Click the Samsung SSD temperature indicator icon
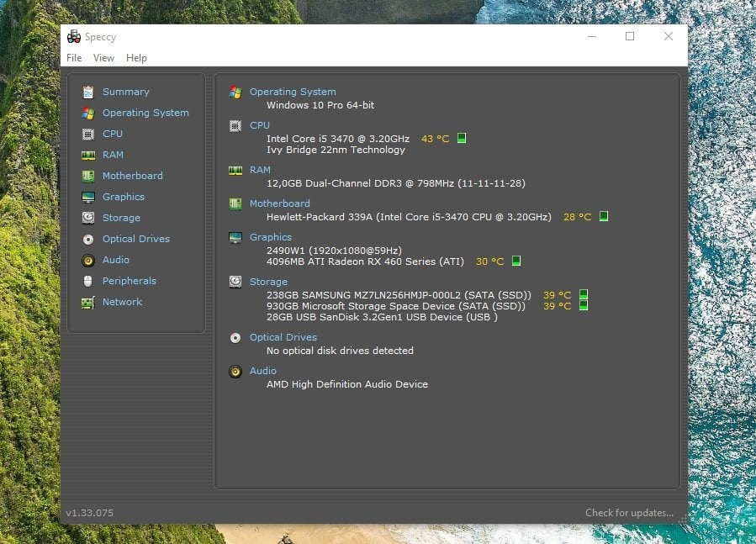756x544 pixels. [x=584, y=294]
